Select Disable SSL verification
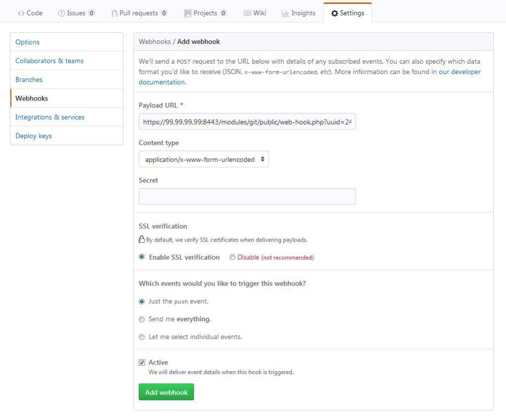The height and width of the screenshot is (420, 506). tap(232, 257)
